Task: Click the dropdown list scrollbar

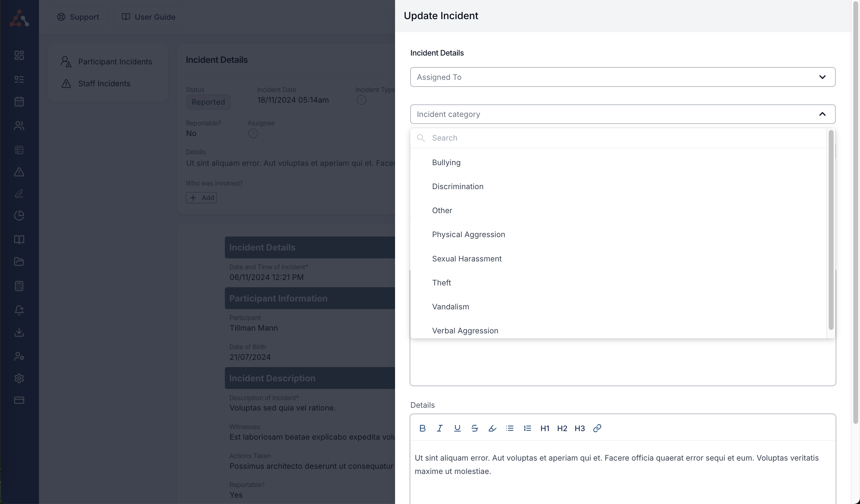Action: coord(831,230)
